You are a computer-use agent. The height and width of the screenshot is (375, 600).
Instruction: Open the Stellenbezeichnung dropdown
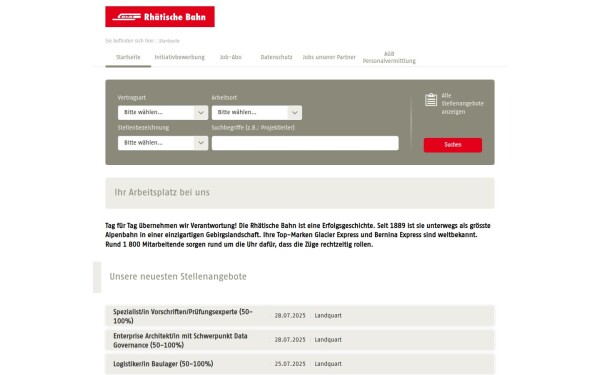pyautogui.click(x=163, y=143)
